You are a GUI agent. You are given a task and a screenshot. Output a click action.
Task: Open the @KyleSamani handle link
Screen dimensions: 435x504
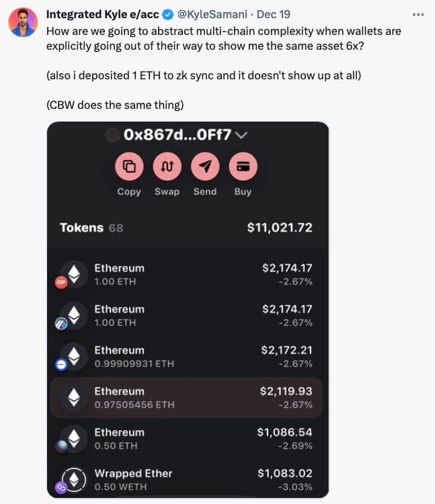point(212,15)
